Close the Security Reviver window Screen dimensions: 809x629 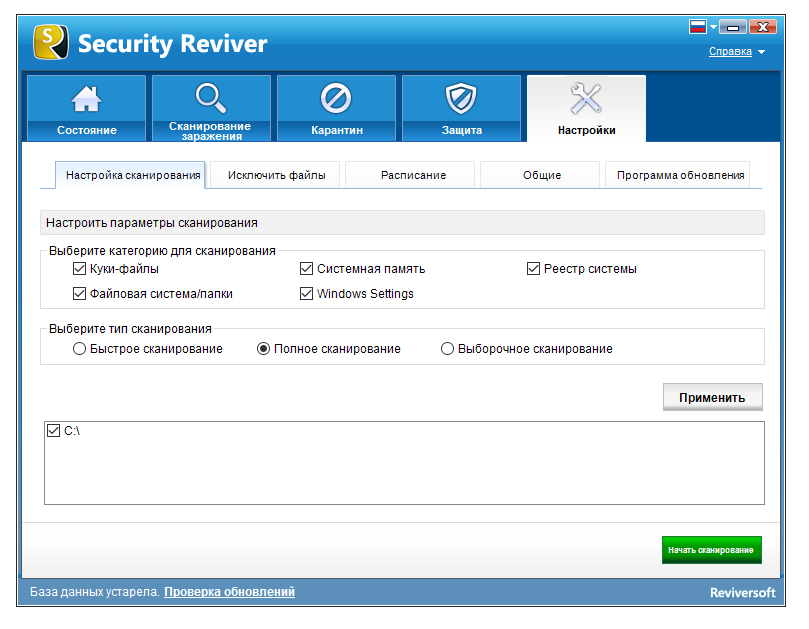tap(763, 27)
